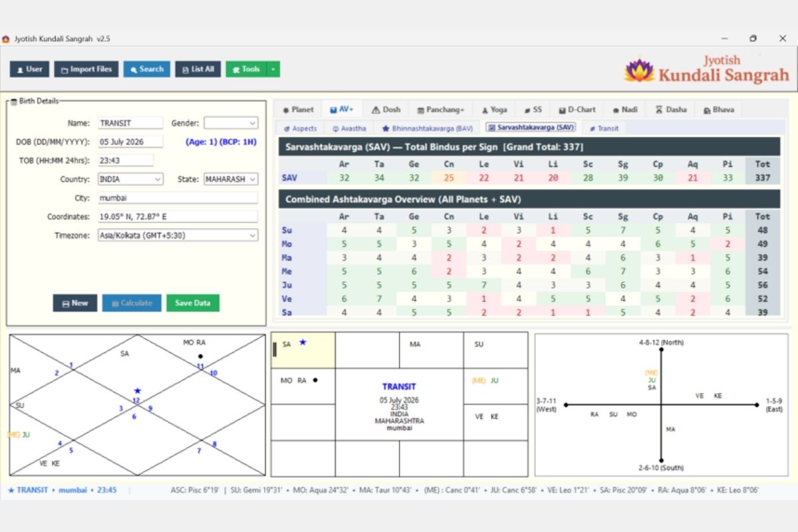Open the Transit subtab

[604, 128]
